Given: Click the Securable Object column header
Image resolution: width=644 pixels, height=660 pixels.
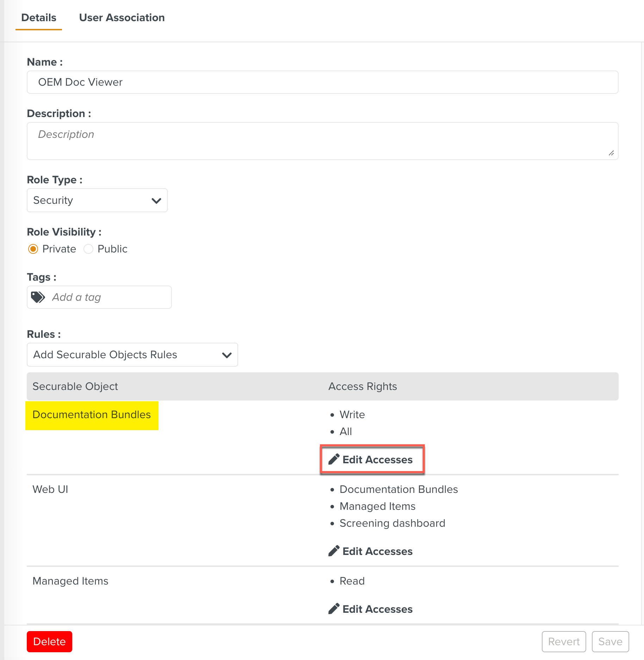Looking at the screenshot, I should pos(75,386).
